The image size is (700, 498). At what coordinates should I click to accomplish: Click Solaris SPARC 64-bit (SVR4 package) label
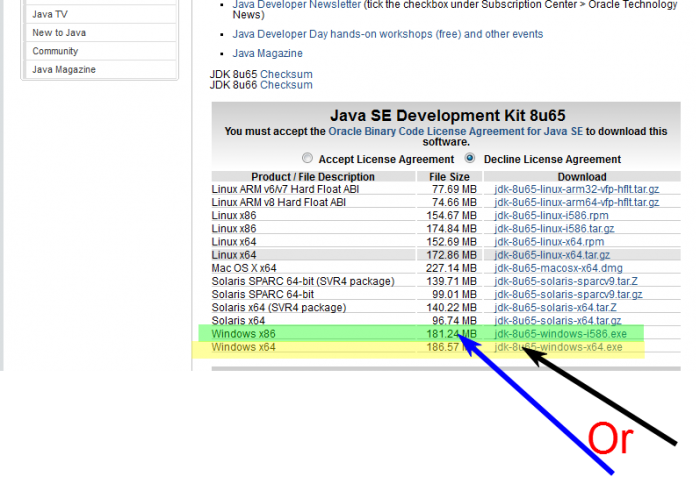point(303,281)
